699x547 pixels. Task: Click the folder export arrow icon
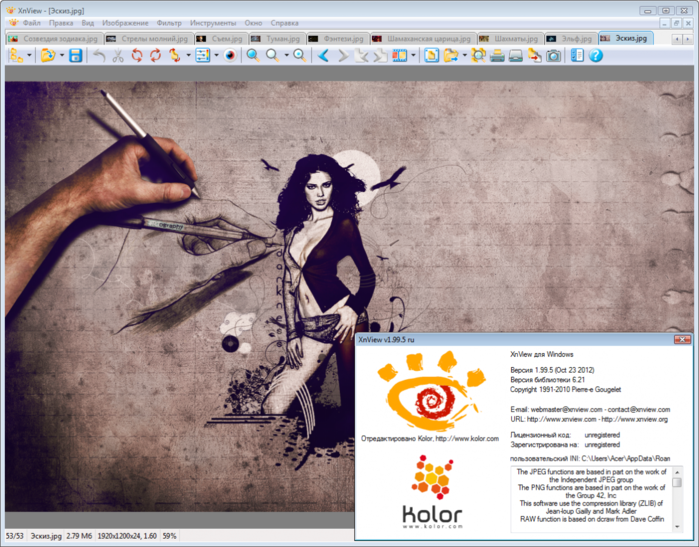451,56
